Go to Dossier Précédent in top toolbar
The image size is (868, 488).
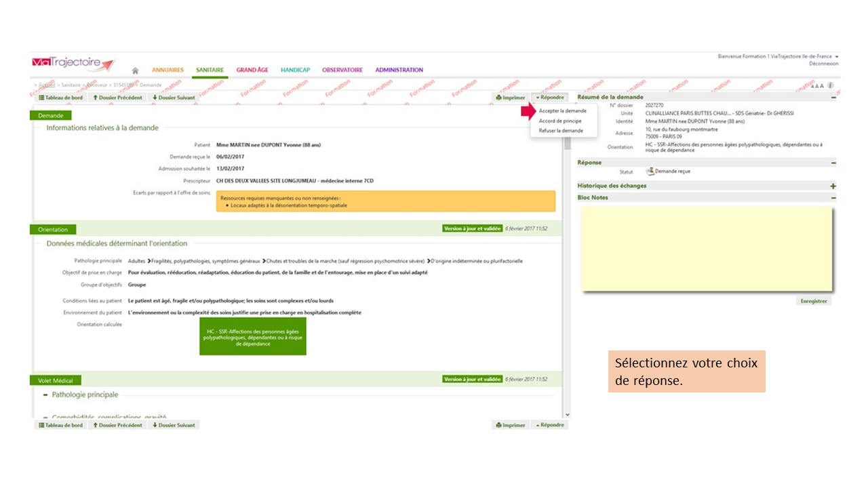tap(117, 98)
